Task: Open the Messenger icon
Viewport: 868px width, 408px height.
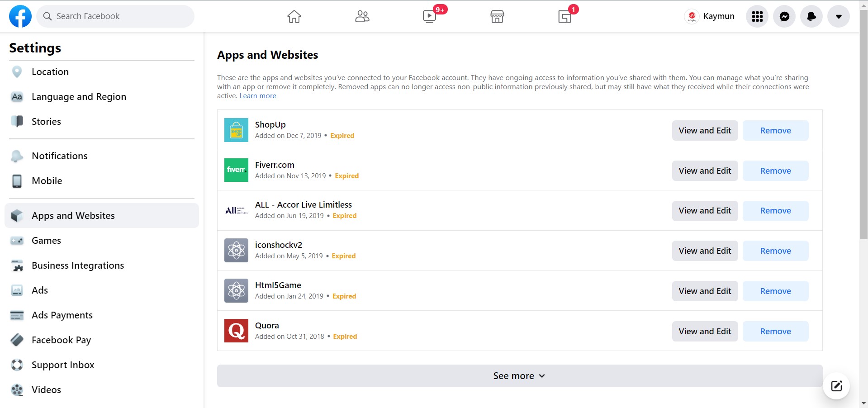Action: point(784,16)
